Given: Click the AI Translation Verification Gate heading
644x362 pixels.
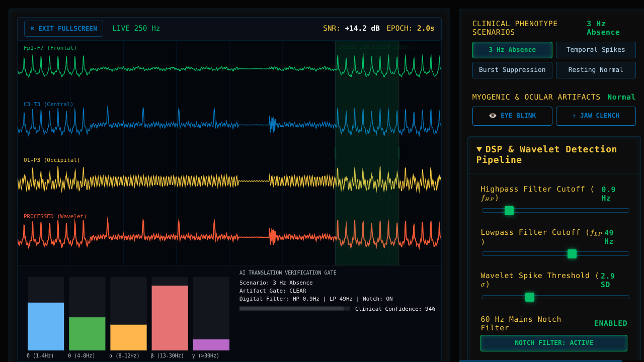Looking at the screenshot, I should [x=288, y=273].
